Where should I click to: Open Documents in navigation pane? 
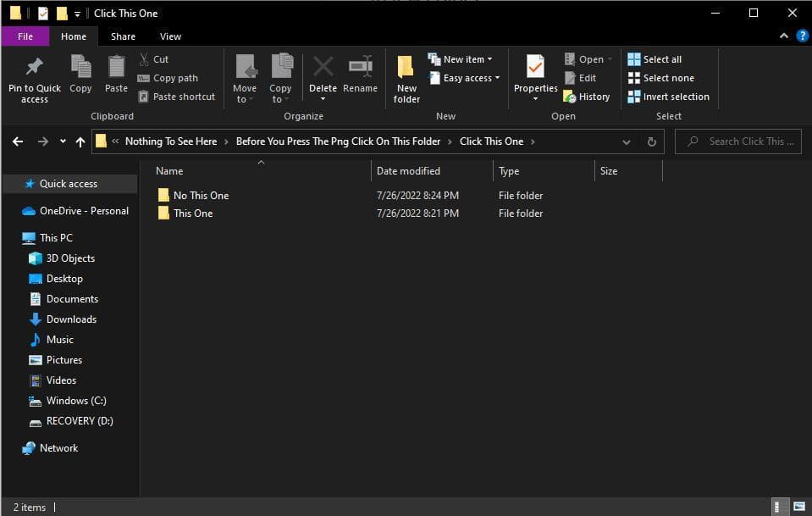64,299
